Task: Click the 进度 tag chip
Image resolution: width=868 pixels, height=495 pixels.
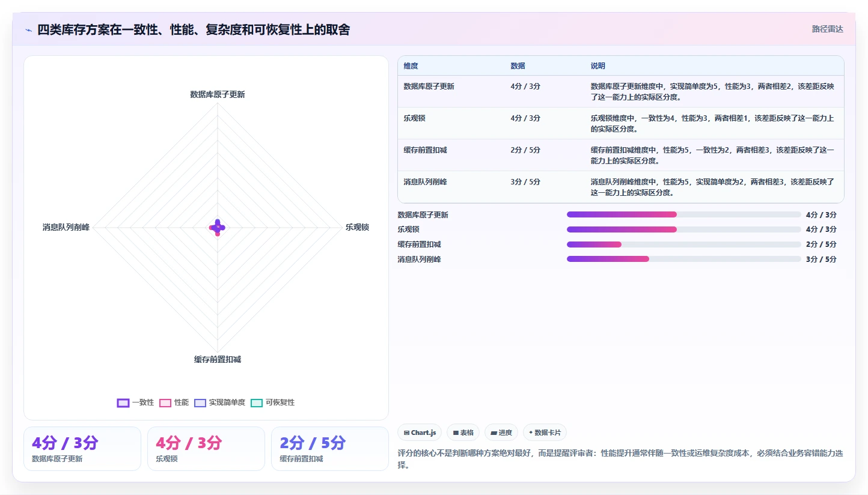Action: (x=501, y=433)
